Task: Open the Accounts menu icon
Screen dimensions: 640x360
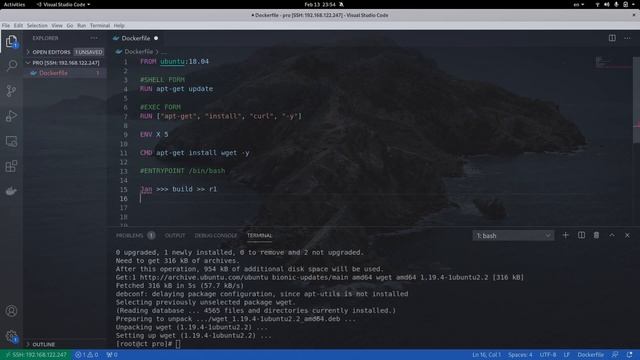Action: click(x=11, y=311)
